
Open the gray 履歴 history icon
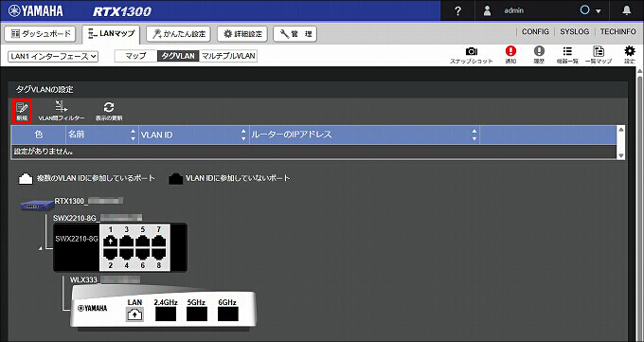coord(539,55)
